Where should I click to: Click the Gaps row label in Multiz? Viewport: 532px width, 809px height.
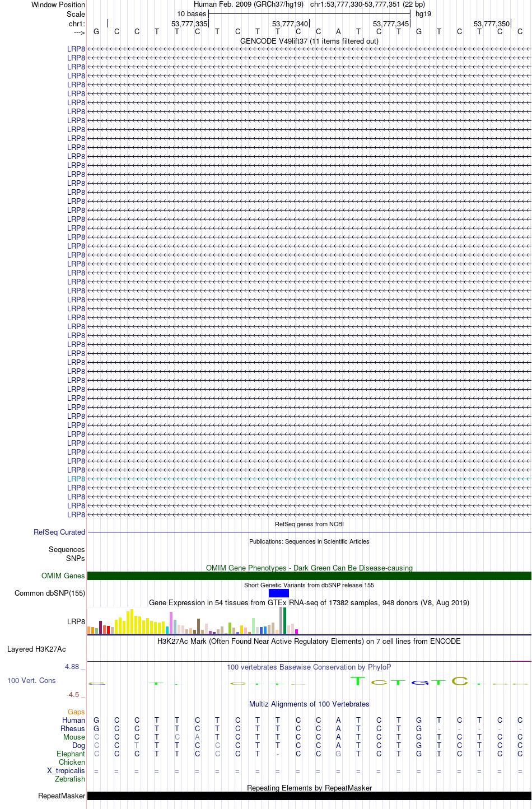coord(76,712)
